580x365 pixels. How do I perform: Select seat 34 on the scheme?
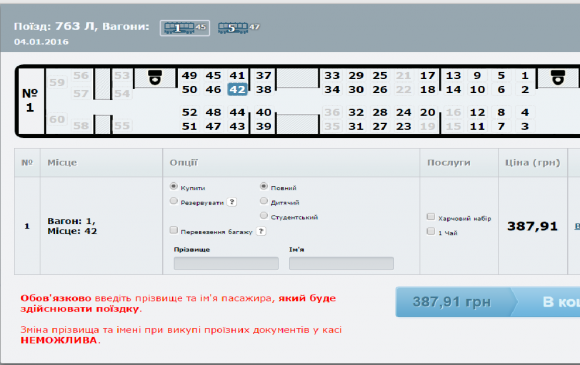click(332, 89)
